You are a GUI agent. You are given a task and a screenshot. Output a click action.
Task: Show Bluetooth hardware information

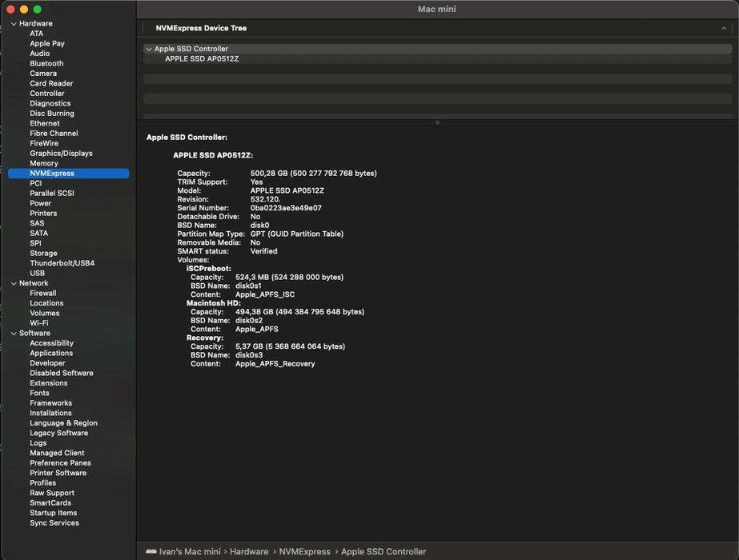click(46, 63)
